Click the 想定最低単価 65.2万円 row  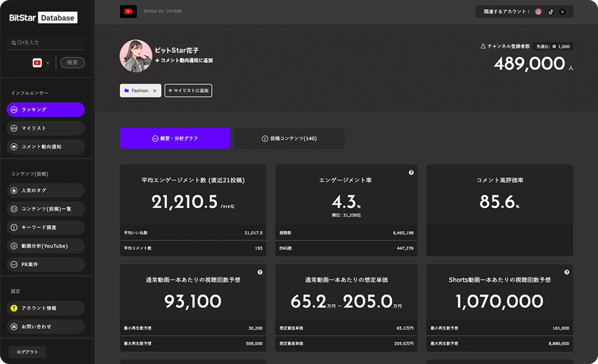coord(346,328)
